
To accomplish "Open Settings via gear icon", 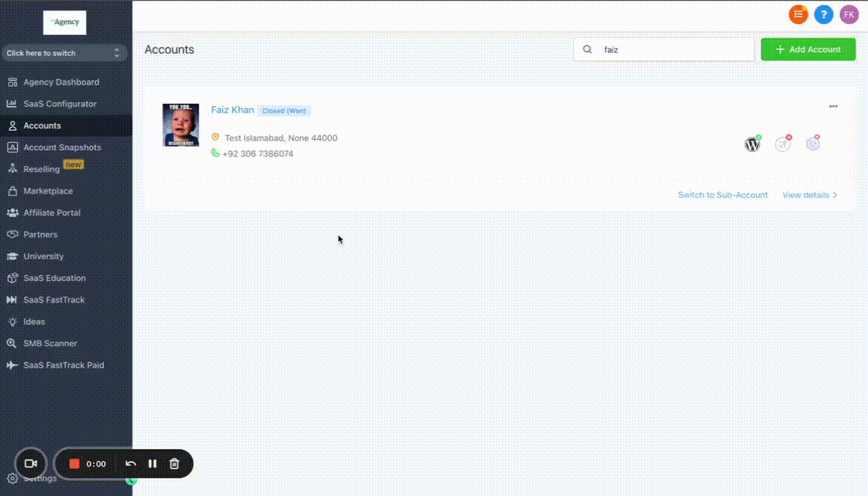I will [12, 479].
